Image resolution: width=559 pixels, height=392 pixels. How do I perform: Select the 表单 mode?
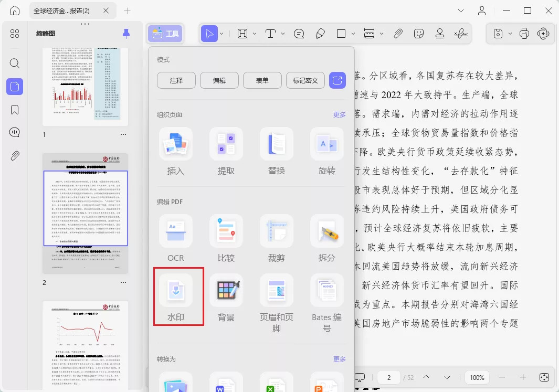click(x=262, y=80)
